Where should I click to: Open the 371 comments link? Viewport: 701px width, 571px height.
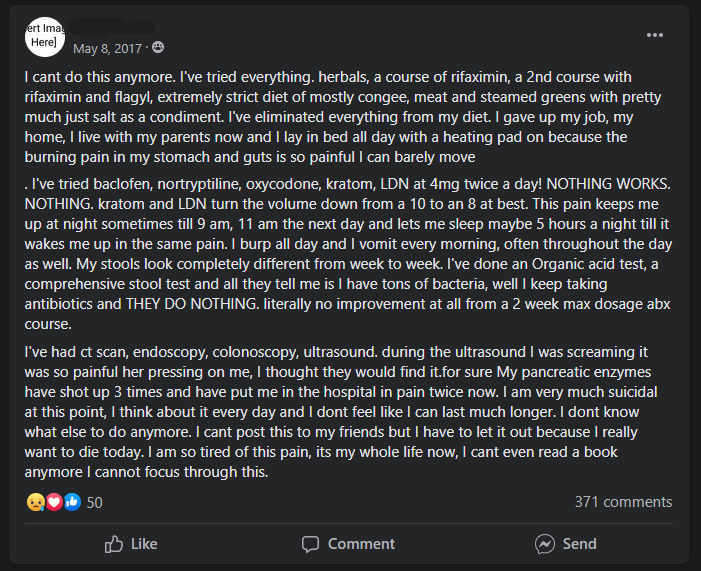(x=623, y=502)
